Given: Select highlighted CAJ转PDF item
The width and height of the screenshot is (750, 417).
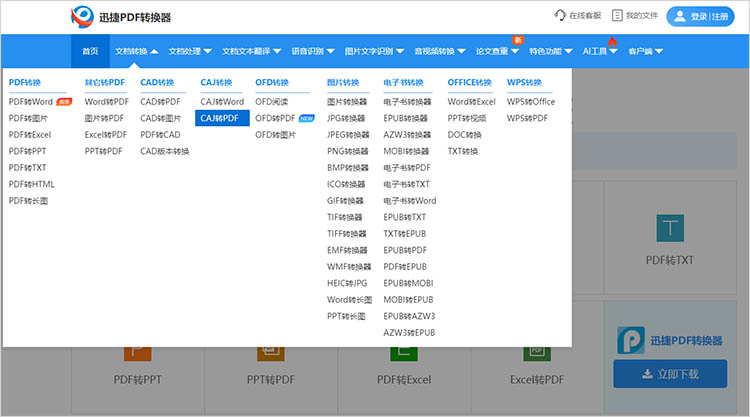Looking at the screenshot, I should [222, 118].
